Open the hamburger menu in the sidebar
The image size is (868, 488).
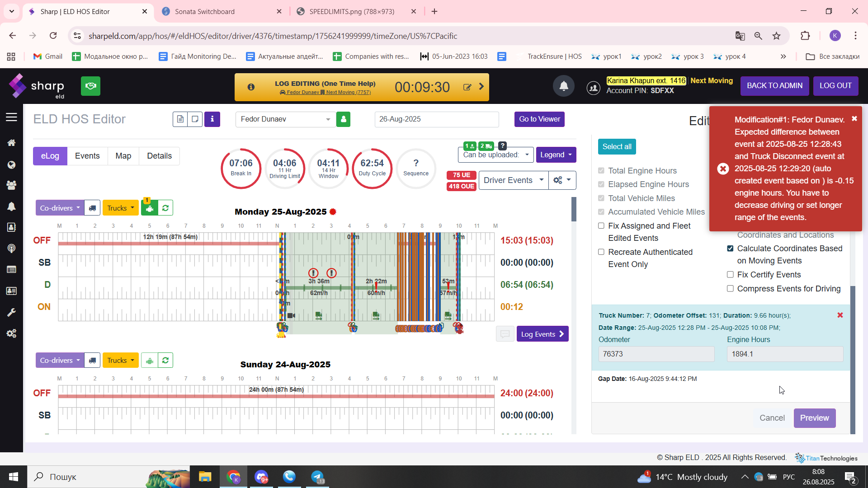tap(11, 117)
